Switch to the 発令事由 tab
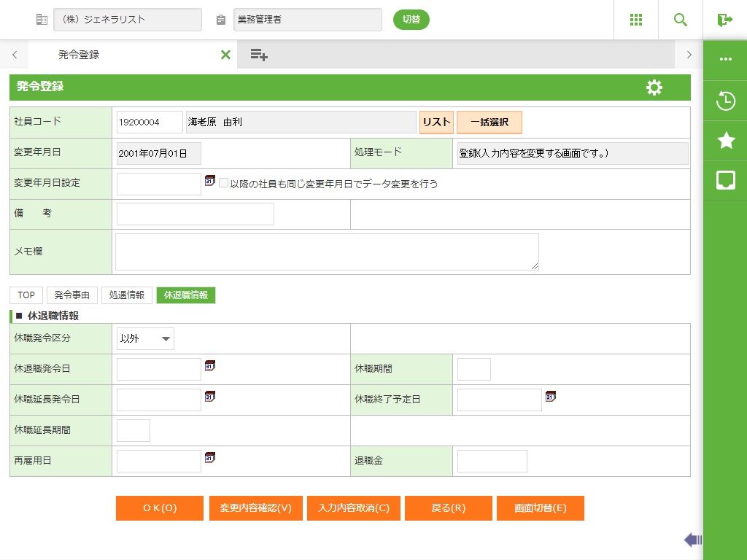747x560 pixels. (72, 295)
